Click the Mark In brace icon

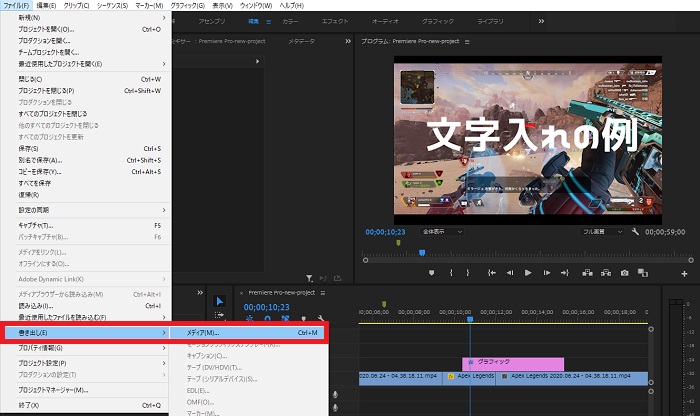(x=451, y=273)
